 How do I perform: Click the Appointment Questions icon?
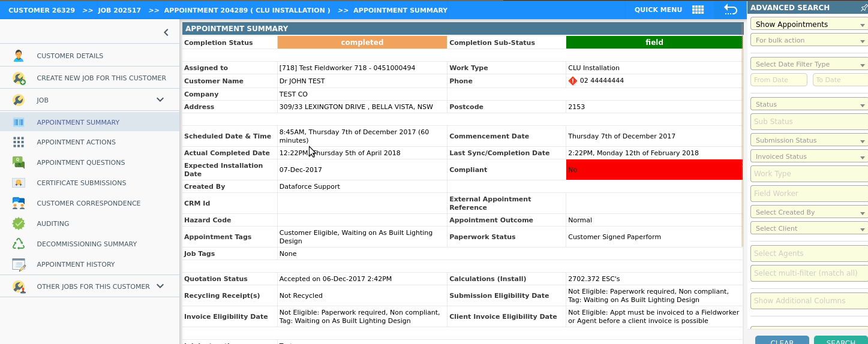[x=19, y=162]
